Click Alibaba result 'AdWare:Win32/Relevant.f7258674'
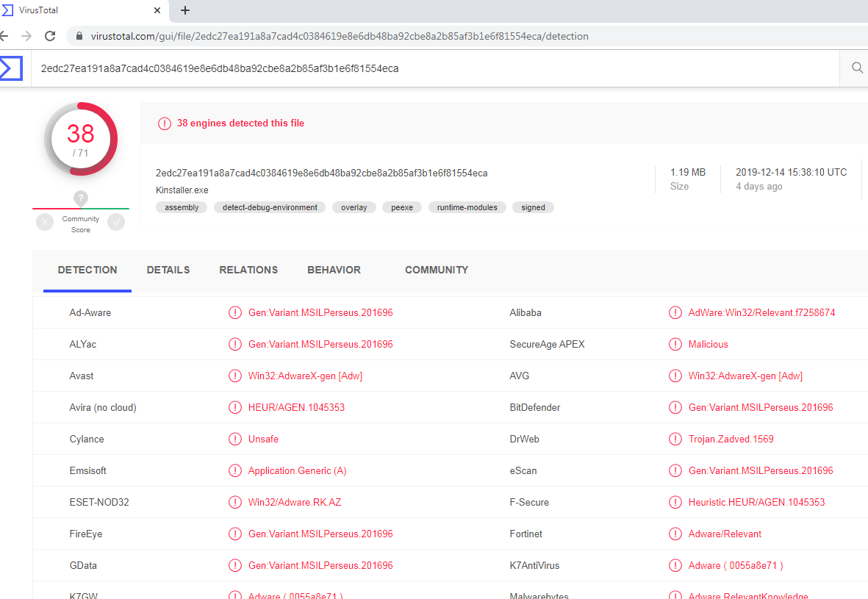868x599 pixels. tap(761, 313)
